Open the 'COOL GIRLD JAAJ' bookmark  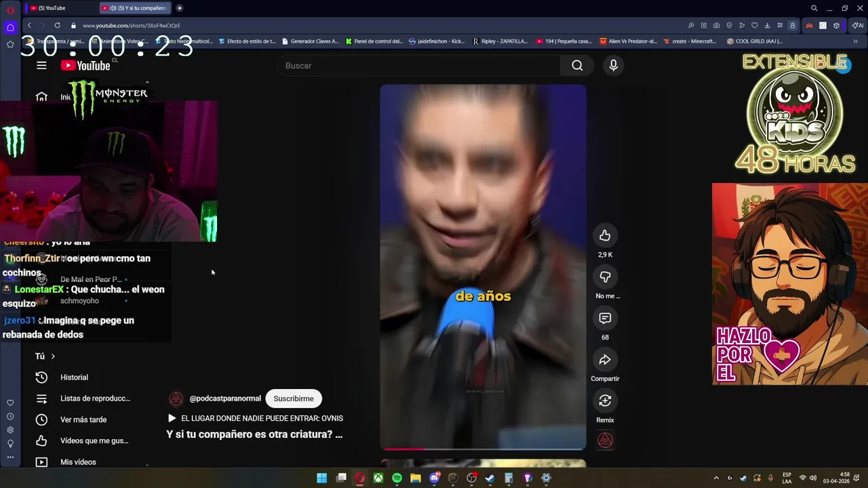[x=754, y=41]
